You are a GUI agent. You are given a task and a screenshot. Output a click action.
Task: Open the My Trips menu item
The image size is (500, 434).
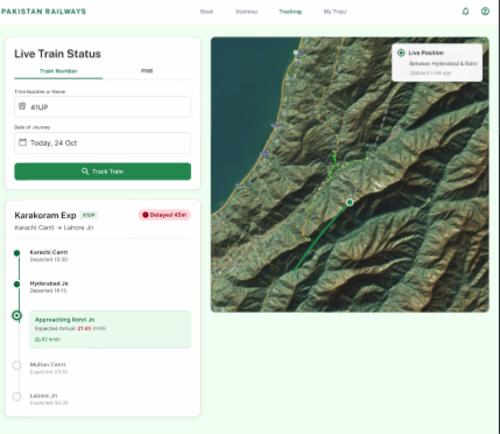[x=335, y=12]
